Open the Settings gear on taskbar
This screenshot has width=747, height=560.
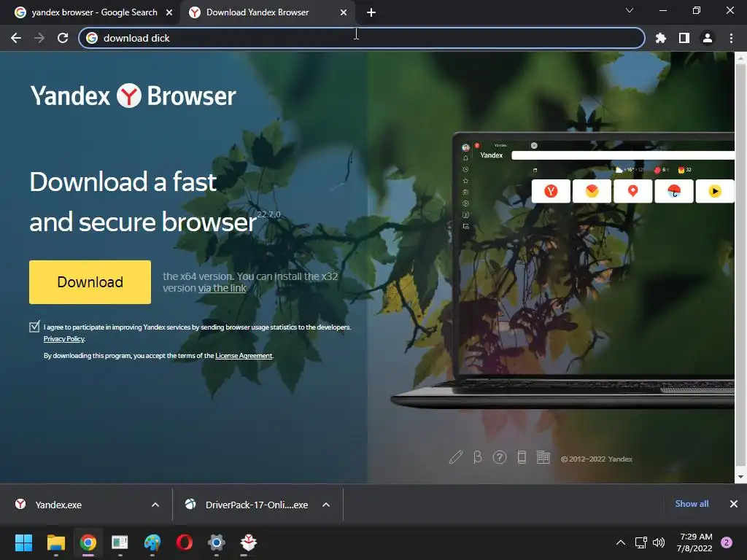[216, 542]
